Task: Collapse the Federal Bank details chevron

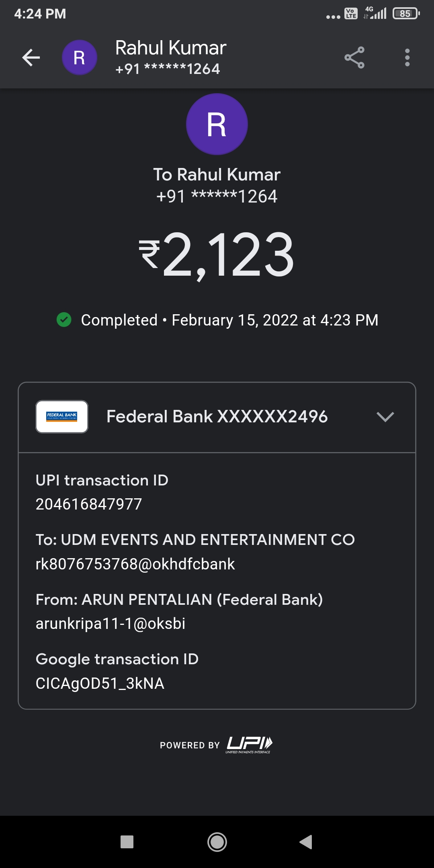Action: 385,417
